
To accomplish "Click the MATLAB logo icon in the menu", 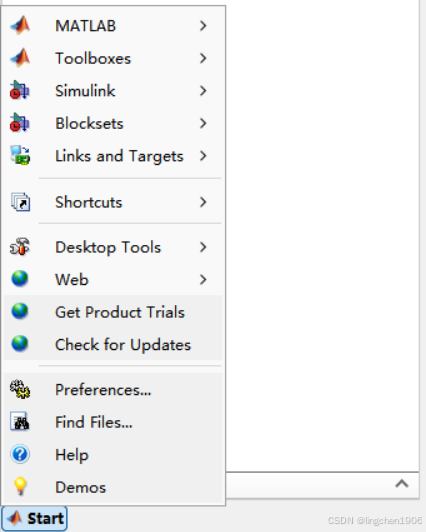I will (x=20, y=26).
